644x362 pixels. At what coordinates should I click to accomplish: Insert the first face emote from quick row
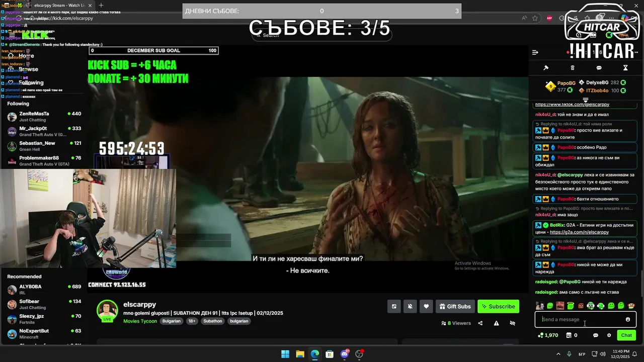tap(540, 306)
